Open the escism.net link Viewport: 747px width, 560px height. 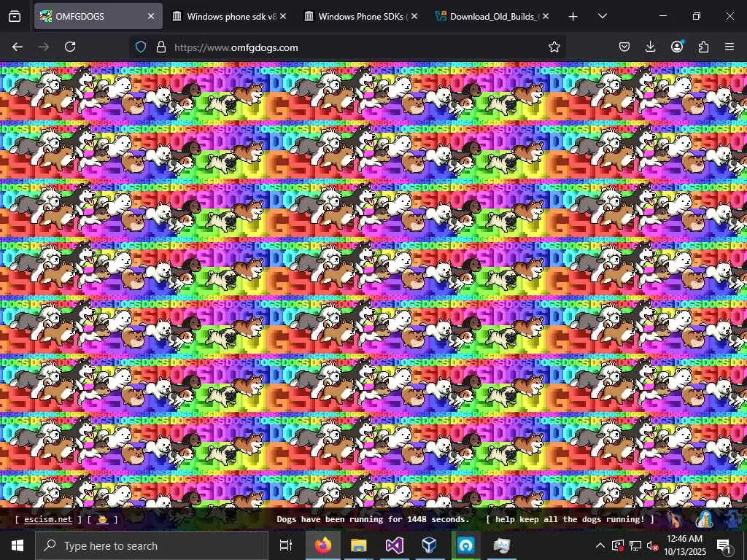coord(48,519)
